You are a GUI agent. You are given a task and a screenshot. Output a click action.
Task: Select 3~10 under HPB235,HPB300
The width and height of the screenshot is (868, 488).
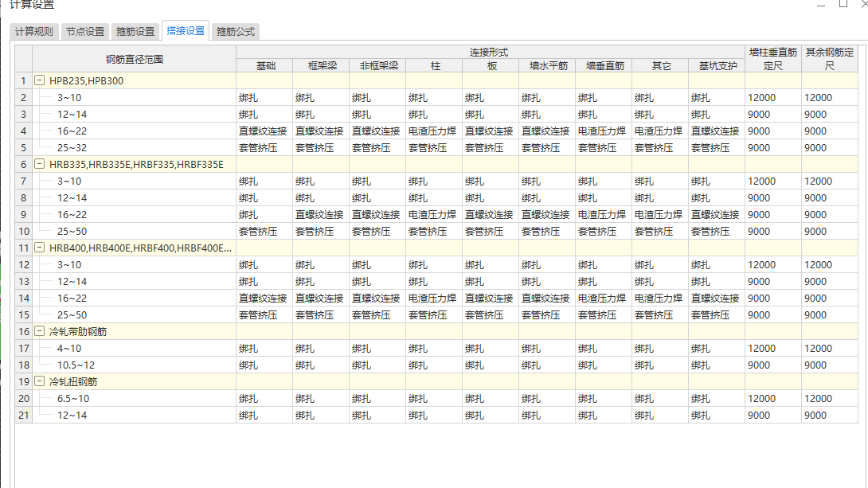[x=69, y=97]
